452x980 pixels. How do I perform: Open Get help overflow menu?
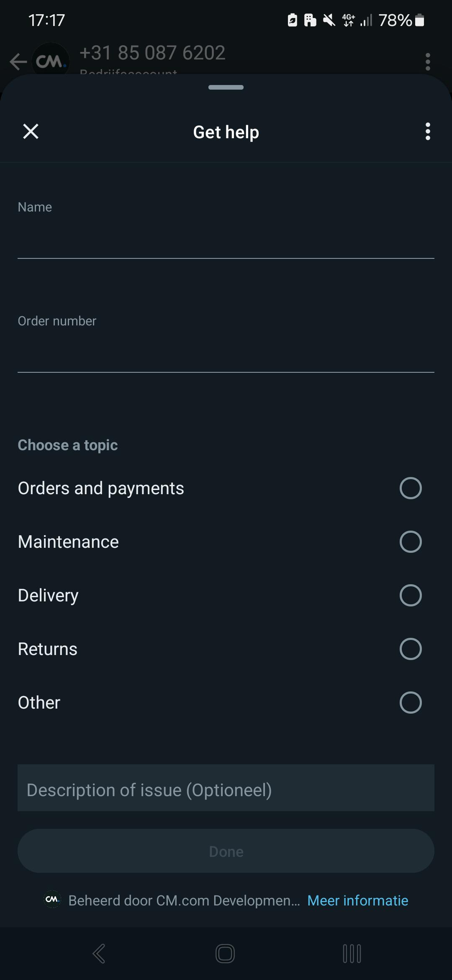(x=427, y=132)
